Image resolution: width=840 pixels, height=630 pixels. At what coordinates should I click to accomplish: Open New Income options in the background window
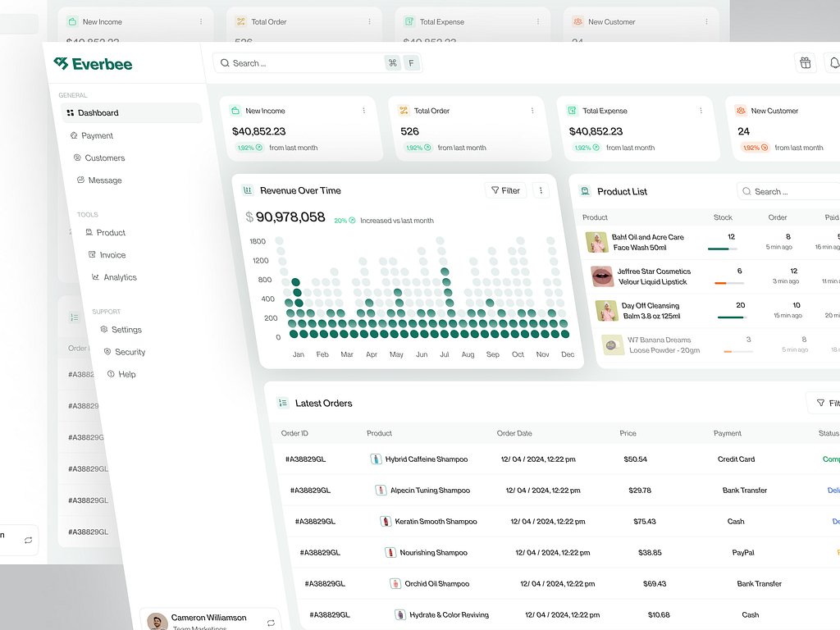point(201,21)
